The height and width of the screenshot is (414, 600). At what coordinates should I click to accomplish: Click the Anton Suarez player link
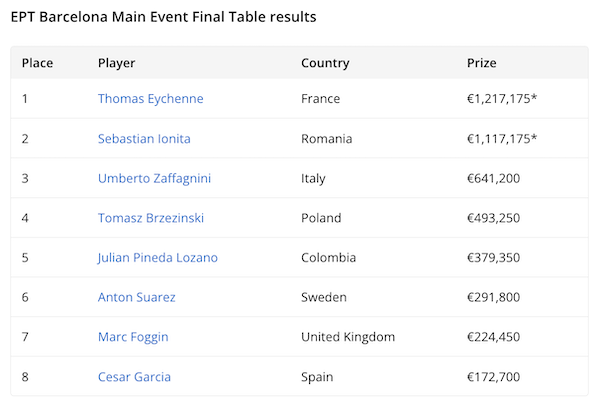[x=136, y=297]
